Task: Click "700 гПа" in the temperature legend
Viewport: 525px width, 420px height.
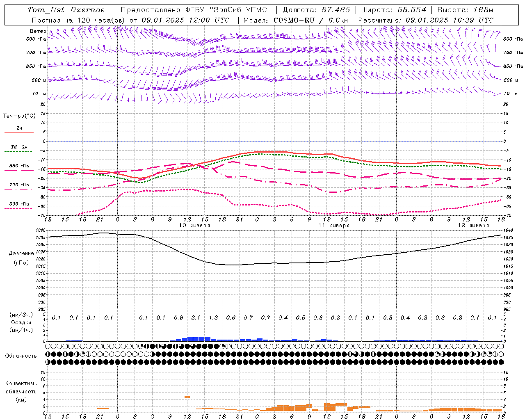Action: (x=19, y=185)
